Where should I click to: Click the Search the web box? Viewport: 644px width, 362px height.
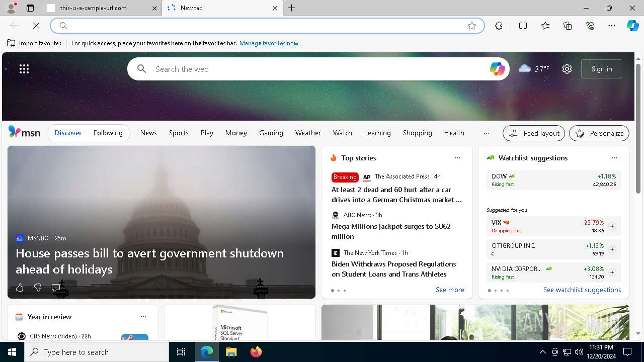[318, 69]
